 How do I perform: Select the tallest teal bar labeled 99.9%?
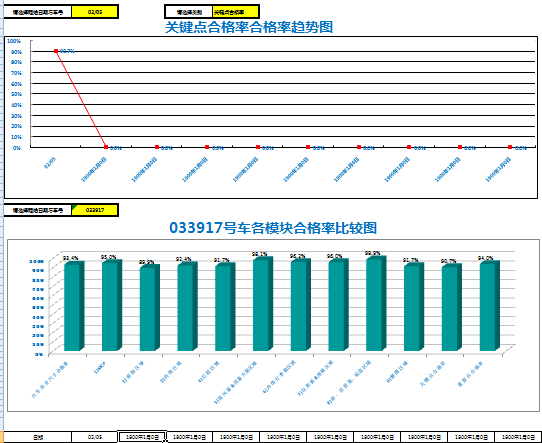[374, 305]
